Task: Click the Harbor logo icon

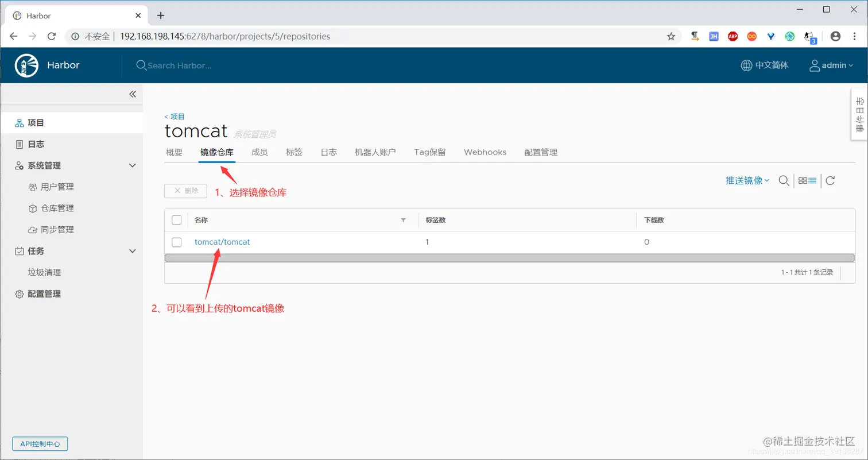Action: pos(26,65)
